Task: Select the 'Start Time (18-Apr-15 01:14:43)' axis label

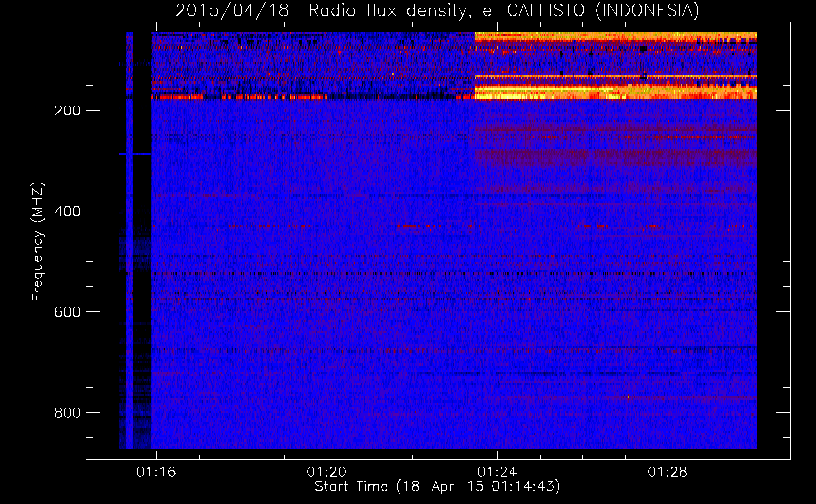Action: click(438, 487)
